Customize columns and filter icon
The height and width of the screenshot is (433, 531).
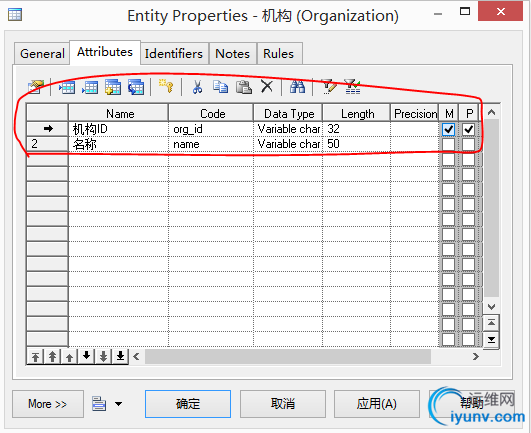pos(329,87)
